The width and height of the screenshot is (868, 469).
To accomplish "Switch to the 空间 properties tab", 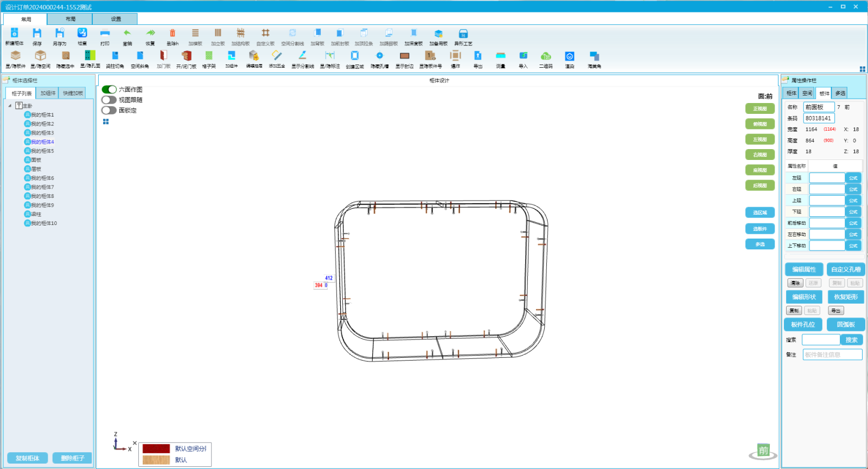I will click(807, 93).
